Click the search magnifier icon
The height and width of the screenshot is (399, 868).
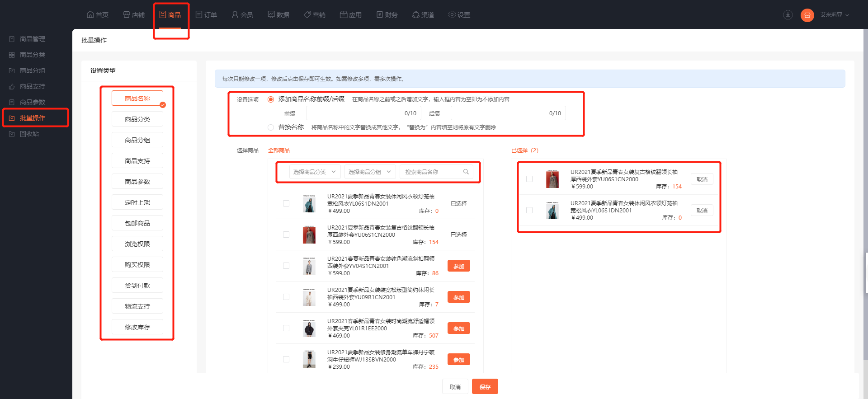[x=466, y=172]
